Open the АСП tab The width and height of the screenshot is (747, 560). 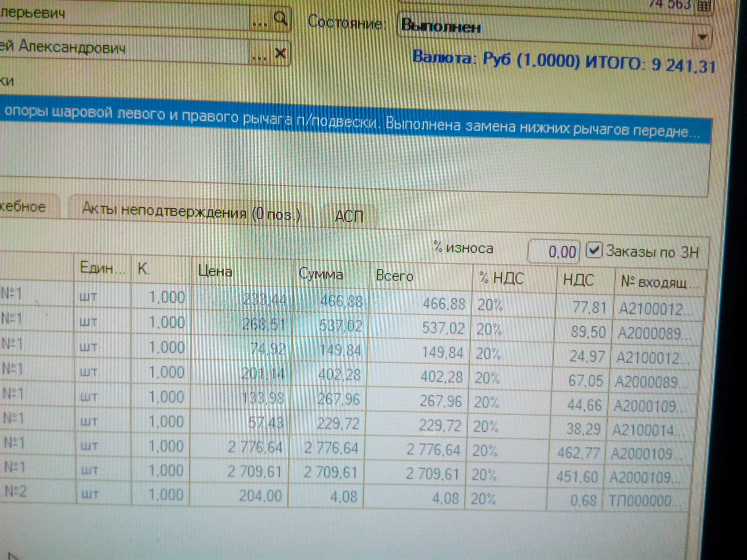pyautogui.click(x=349, y=216)
